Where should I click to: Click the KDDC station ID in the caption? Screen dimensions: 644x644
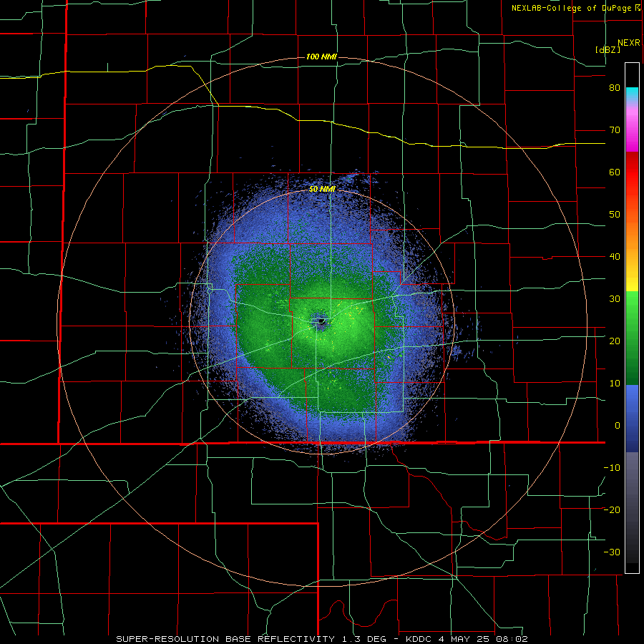coord(419,639)
